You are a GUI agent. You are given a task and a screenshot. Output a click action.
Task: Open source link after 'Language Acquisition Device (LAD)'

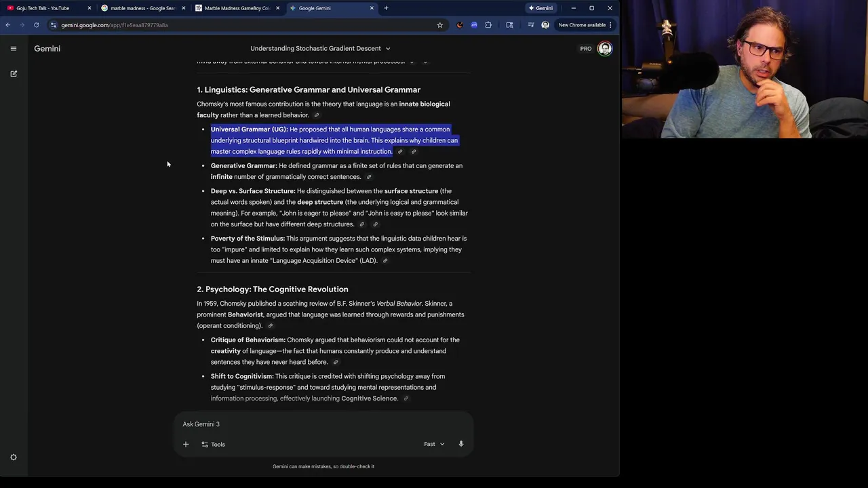click(385, 261)
